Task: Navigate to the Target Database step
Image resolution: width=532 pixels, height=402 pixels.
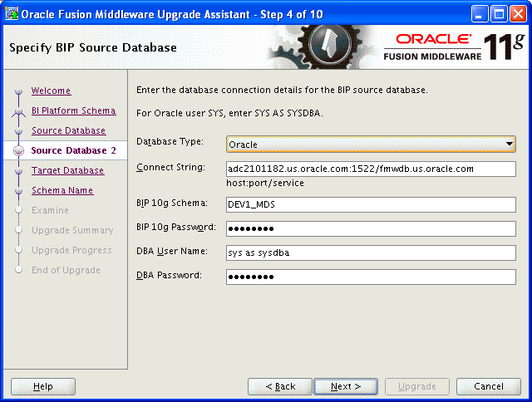Action: coord(68,170)
